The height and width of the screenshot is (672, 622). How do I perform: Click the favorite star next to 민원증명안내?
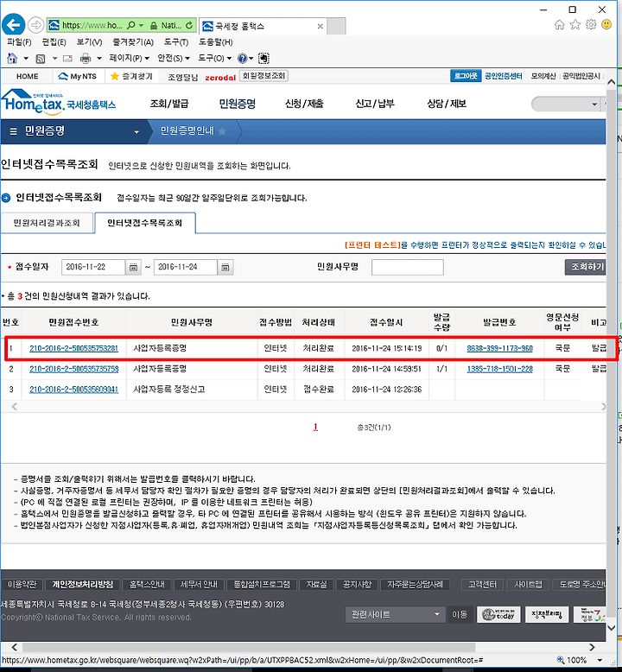tap(222, 130)
